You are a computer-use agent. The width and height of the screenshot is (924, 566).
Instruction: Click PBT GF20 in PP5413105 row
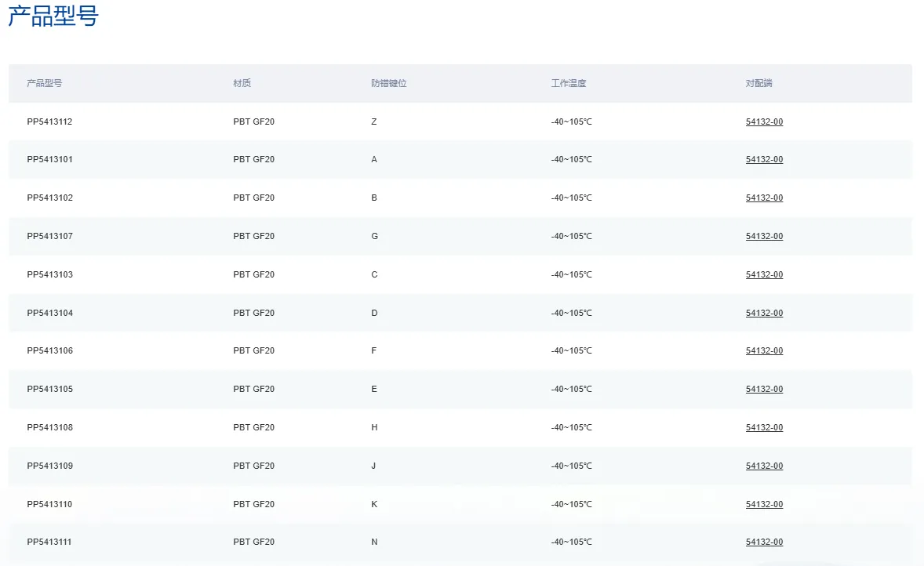point(253,389)
